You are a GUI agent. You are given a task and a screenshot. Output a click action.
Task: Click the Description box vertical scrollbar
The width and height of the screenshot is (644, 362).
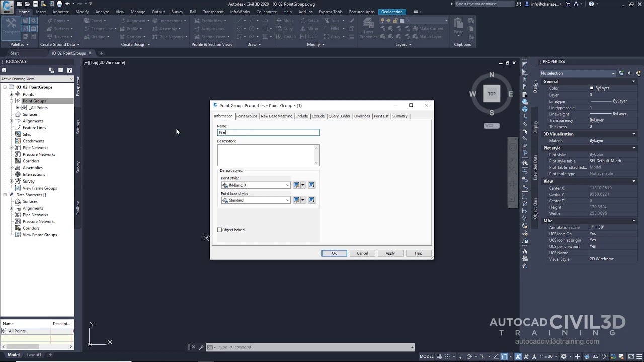(x=316, y=155)
